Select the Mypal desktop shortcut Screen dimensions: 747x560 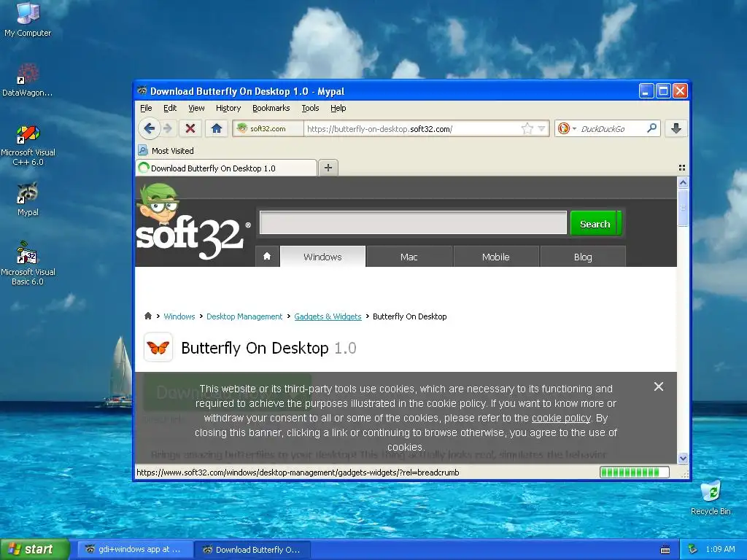coord(28,200)
